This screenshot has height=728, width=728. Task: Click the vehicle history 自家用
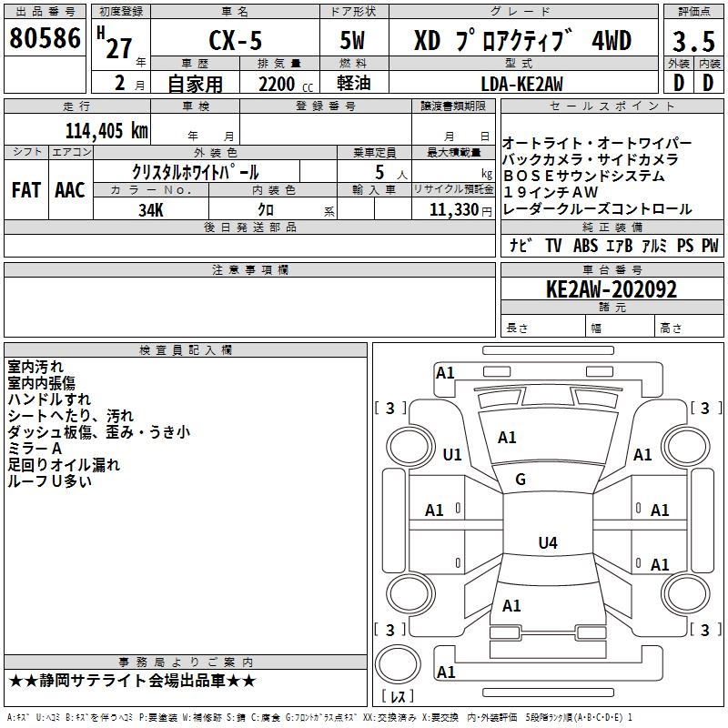pyautogui.click(x=195, y=84)
